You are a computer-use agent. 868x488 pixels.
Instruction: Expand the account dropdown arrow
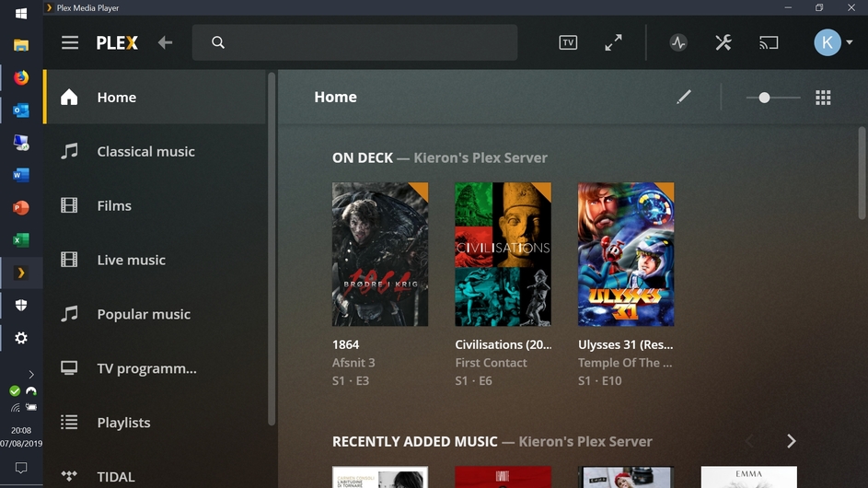point(850,42)
